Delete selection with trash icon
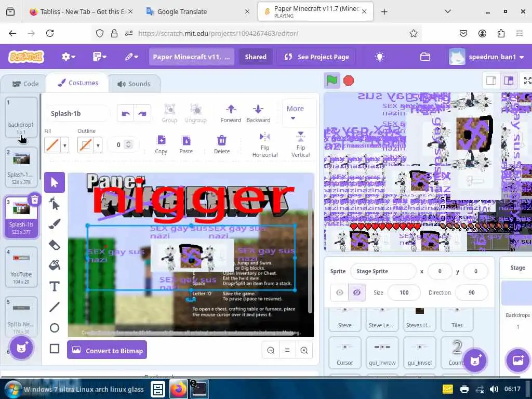Viewport: 532px width, 399px height. point(221,144)
